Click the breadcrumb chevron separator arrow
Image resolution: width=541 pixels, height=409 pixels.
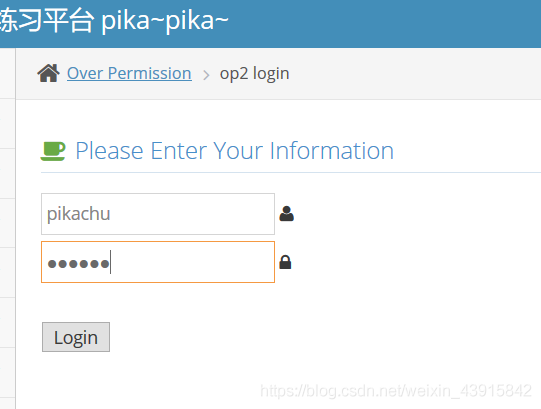tap(206, 75)
